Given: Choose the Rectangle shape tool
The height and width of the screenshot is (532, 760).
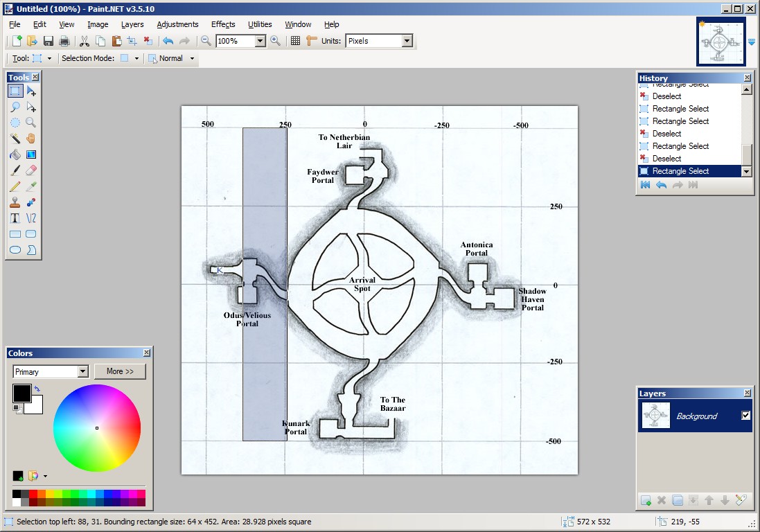Looking at the screenshot, I should [15, 234].
